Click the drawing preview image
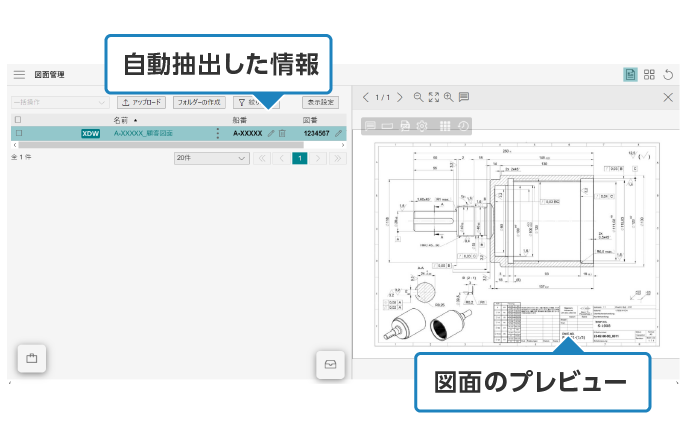The width and height of the screenshot is (686, 431). tap(517, 244)
